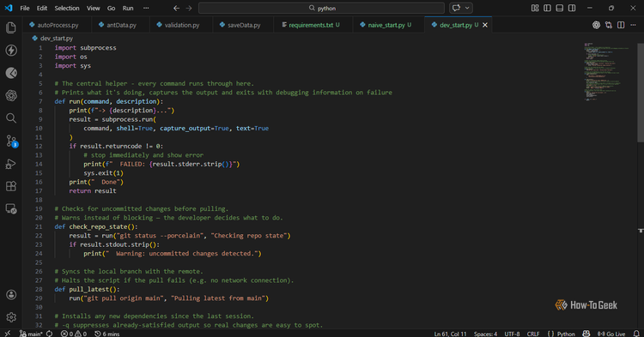Toggle Primary Side Bar visibility
644x337 pixels.
pyautogui.click(x=547, y=8)
